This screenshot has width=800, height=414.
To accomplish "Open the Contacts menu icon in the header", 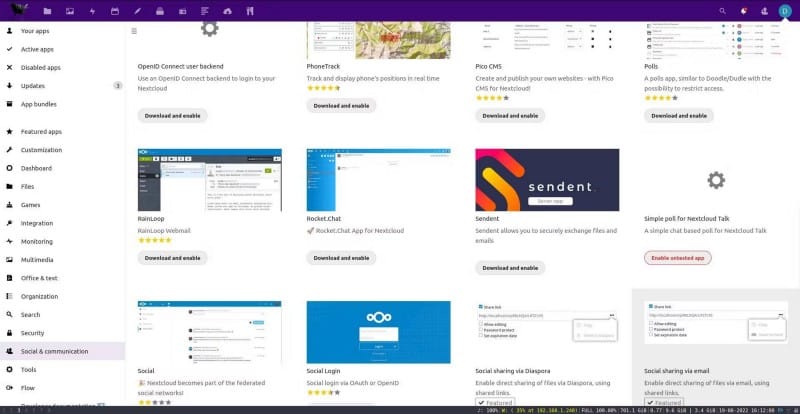I will coord(764,11).
